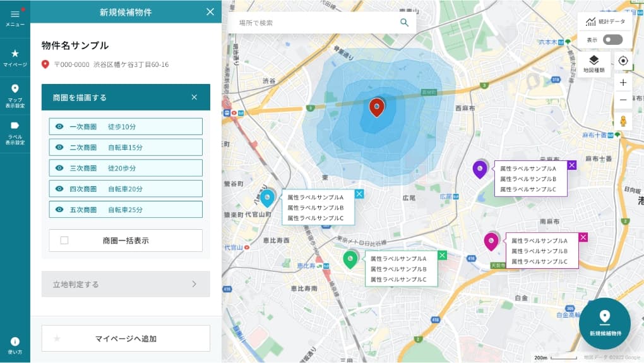Open ラベル表示設定 tag icon
The image size is (644, 363).
(15, 126)
